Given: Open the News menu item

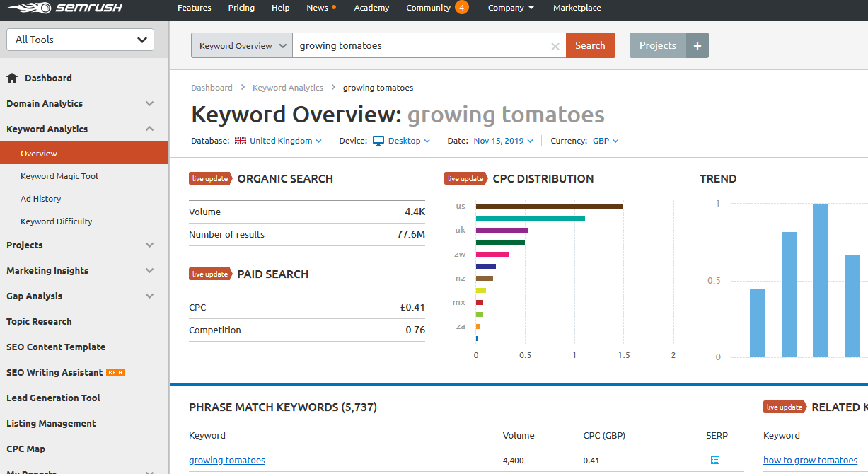Looking at the screenshot, I should pos(317,8).
